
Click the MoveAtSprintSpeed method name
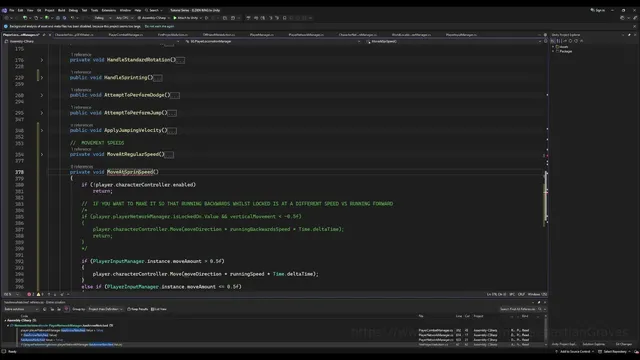coord(130,172)
